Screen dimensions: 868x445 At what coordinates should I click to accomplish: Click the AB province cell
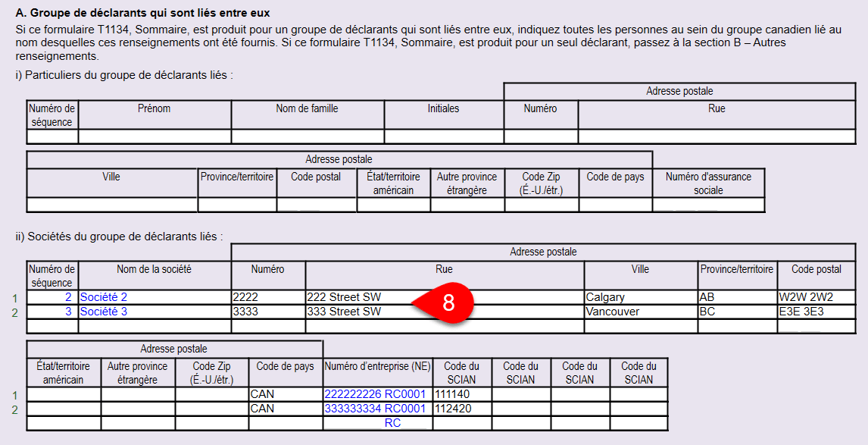pyautogui.click(x=738, y=298)
